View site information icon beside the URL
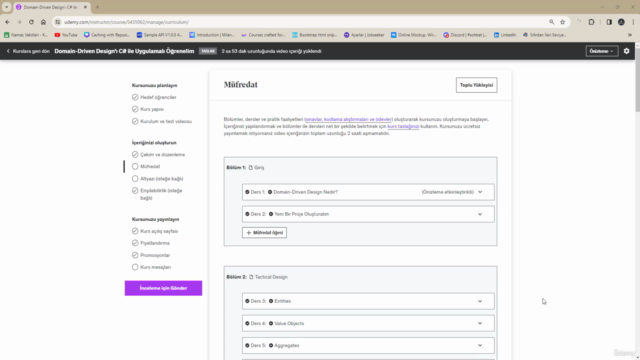 click(x=58, y=22)
